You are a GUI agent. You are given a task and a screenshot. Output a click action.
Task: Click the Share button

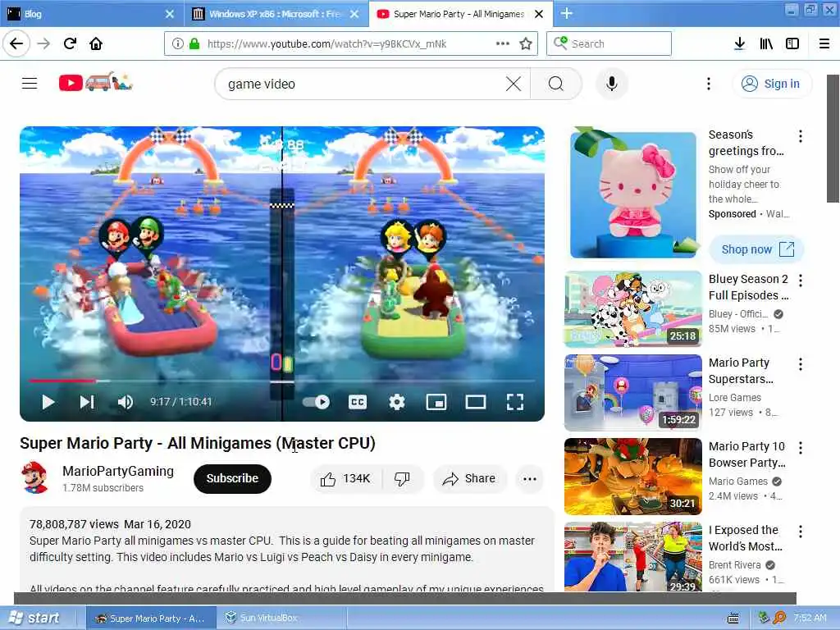click(468, 478)
